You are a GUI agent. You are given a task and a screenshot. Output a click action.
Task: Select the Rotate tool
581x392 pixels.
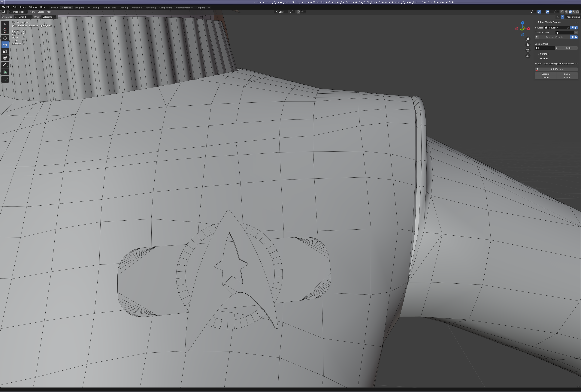[x=5, y=44]
